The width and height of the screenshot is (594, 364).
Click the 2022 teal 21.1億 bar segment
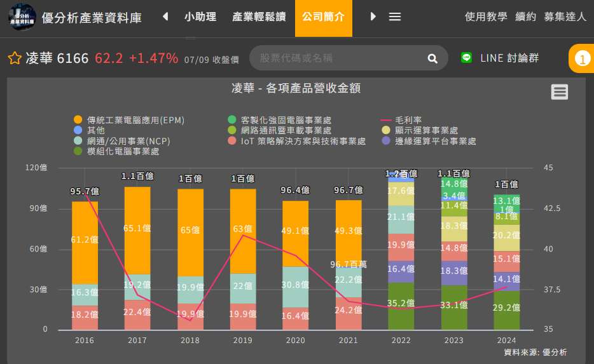(x=401, y=220)
